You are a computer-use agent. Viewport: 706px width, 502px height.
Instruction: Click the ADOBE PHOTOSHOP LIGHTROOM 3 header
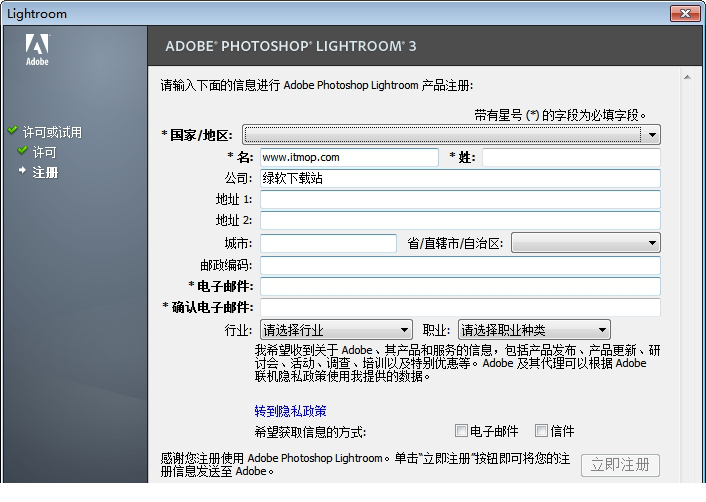[290, 46]
